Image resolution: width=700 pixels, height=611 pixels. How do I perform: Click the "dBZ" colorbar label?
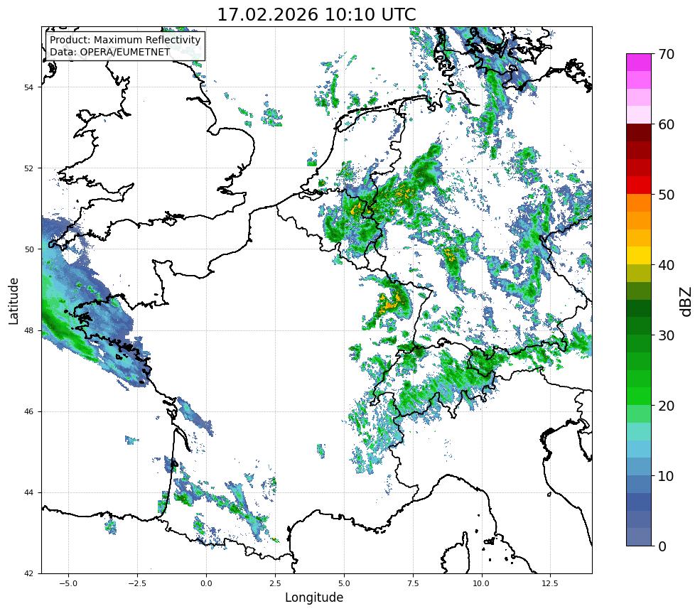686,302
